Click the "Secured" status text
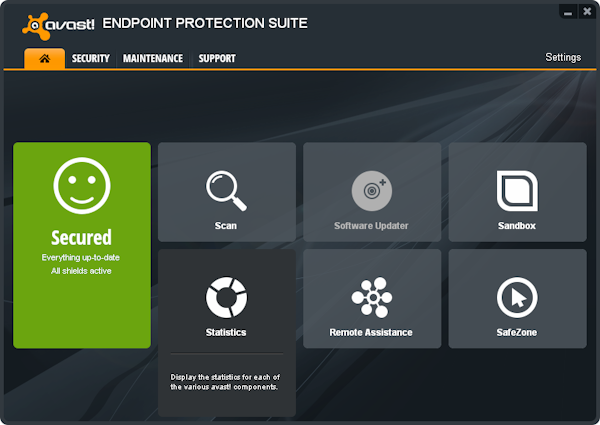This screenshot has width=600, height=425. tap(81, 238)
